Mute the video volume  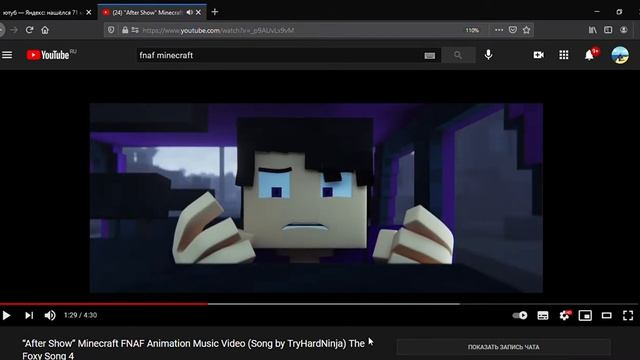click(x=50, y=315)
